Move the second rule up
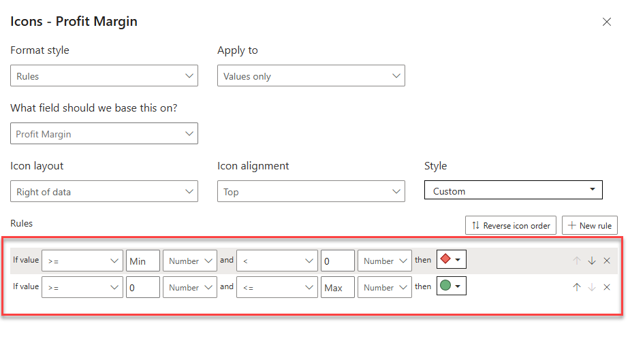This screenshot has width=630, height=364. click(x=576, y=287)
